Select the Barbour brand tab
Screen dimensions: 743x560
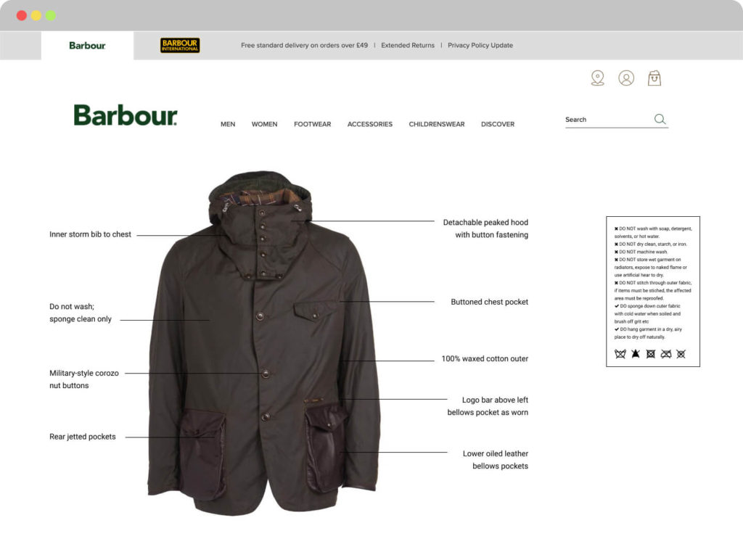tap(87, 46)
